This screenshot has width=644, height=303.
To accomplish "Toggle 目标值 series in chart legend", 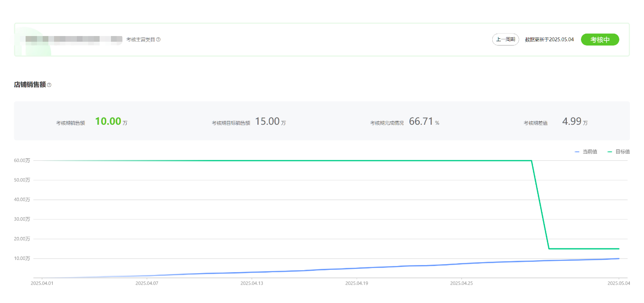I will point(619,152).
